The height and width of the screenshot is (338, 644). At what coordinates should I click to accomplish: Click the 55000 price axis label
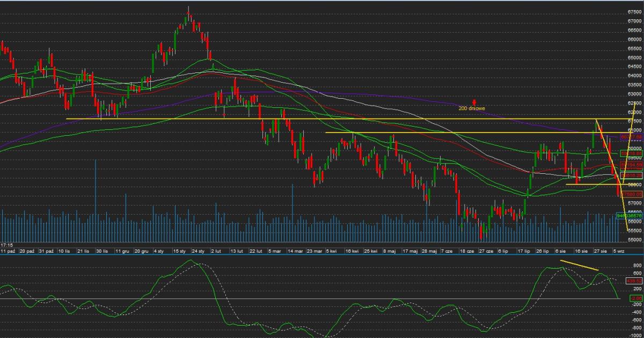pos(634,240)
